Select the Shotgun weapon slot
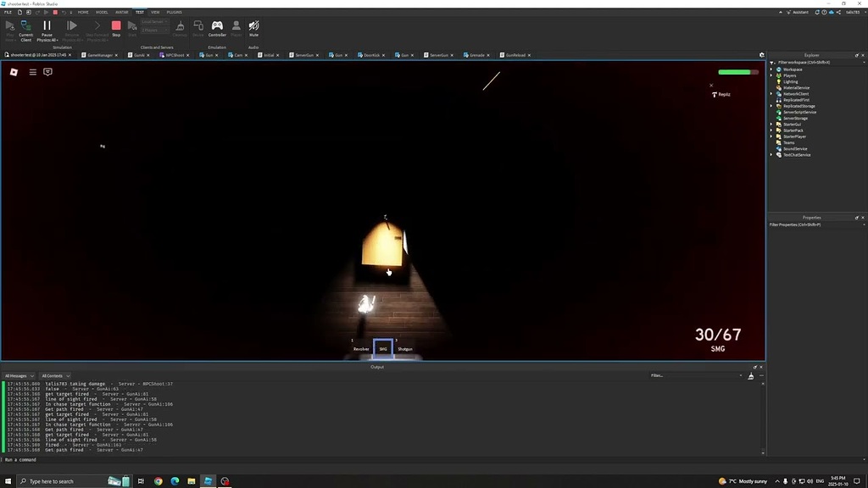 point(404,348)
